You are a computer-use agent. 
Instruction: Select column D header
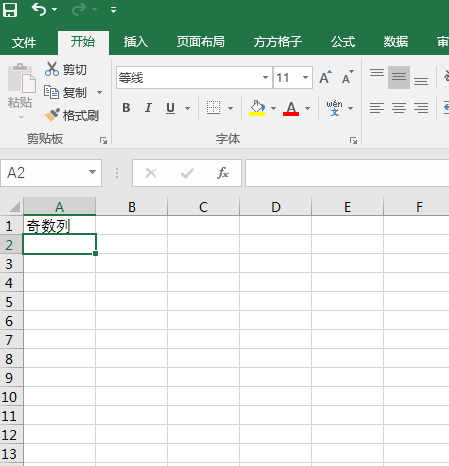click(x=276, y=207)
